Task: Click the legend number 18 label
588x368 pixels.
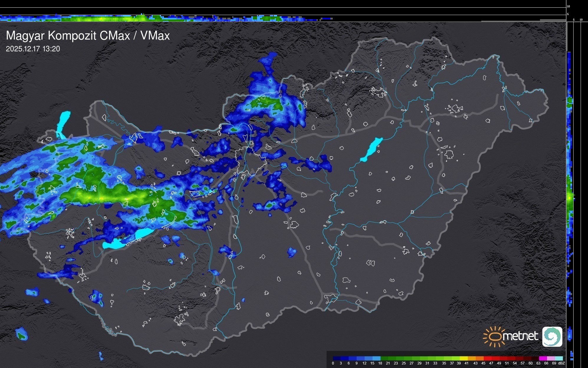Action: click(380, 363)
